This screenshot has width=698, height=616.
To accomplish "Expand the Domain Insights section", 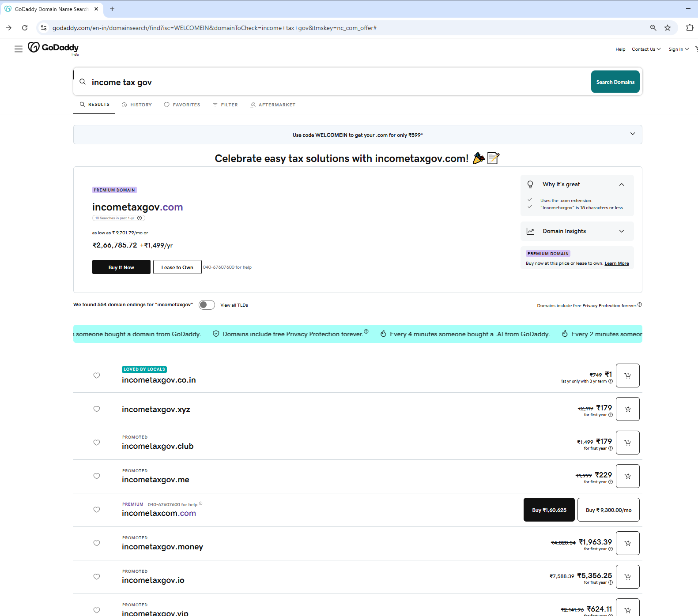I will pyautogui.click(x=622, y=231).
